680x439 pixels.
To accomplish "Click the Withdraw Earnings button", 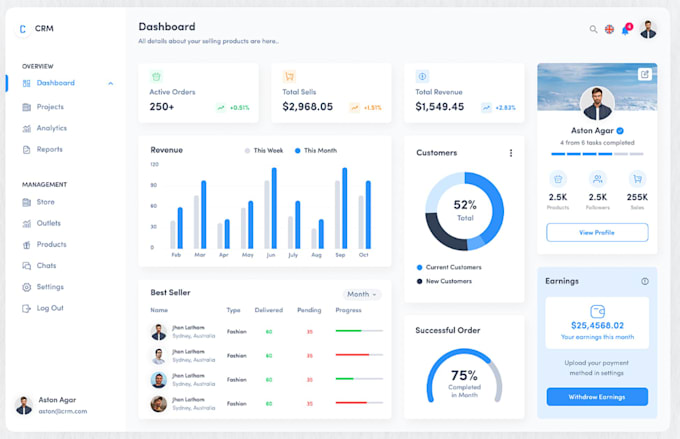I will 597,397.
